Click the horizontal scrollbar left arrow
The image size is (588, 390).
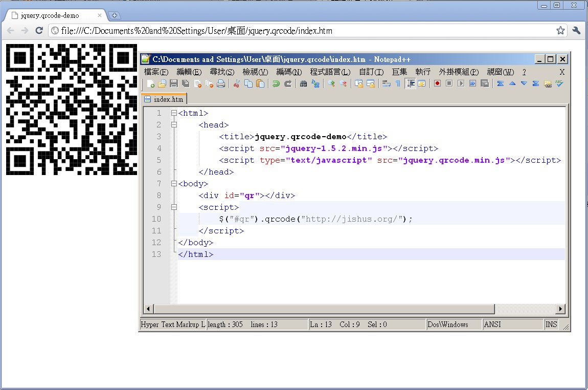tap(148, 309)
